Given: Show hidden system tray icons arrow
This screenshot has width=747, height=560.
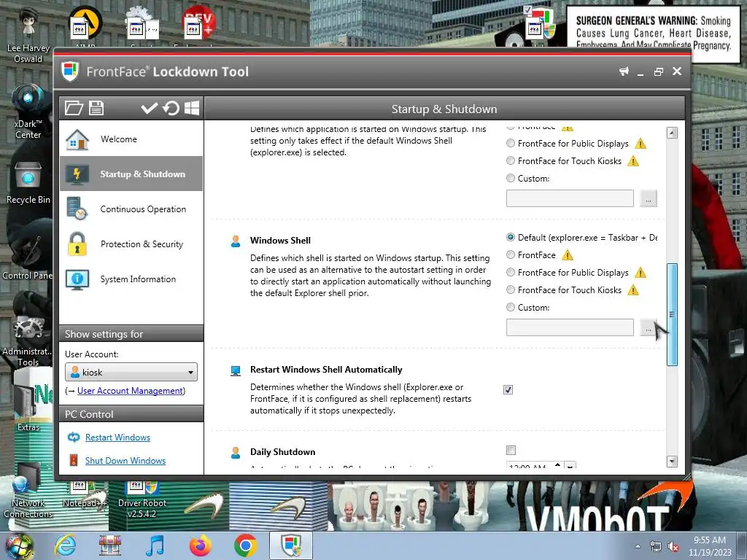Looking at the screenshot, I should 638,547.
